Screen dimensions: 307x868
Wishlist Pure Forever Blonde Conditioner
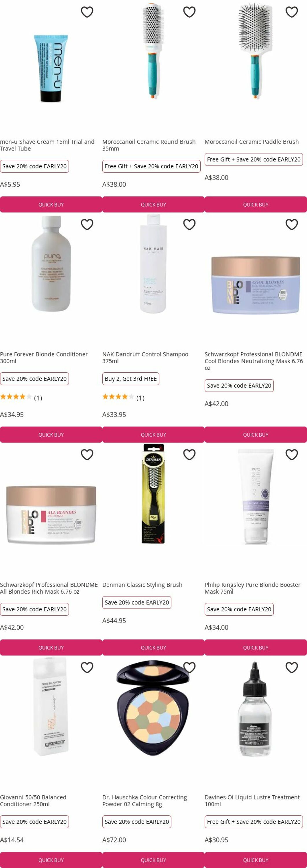click(x=87, y=225)
